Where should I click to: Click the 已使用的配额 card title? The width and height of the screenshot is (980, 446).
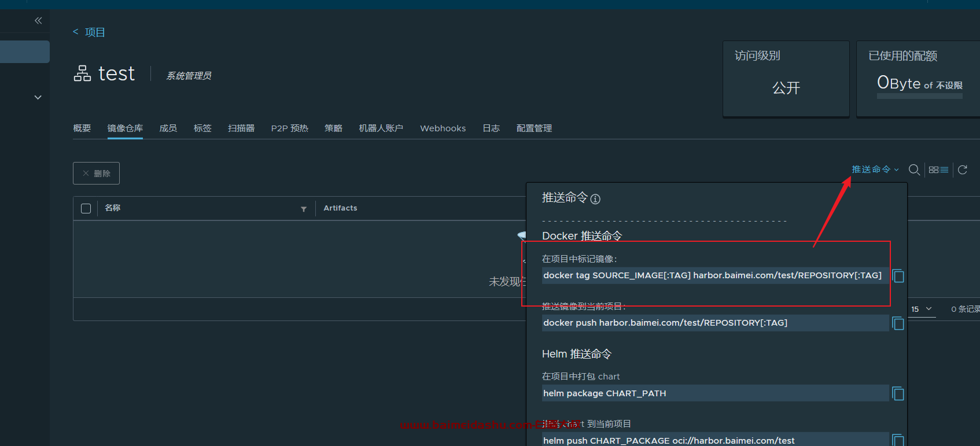(x=903, y=56)
